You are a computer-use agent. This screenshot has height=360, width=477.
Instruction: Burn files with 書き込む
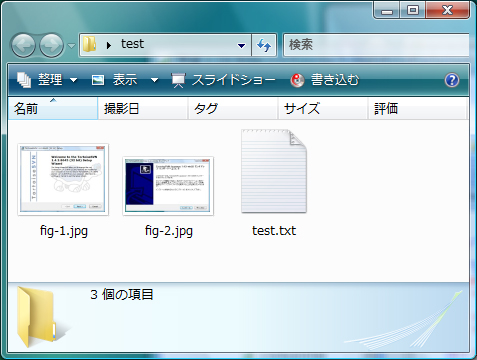click(x=335, y=80)
